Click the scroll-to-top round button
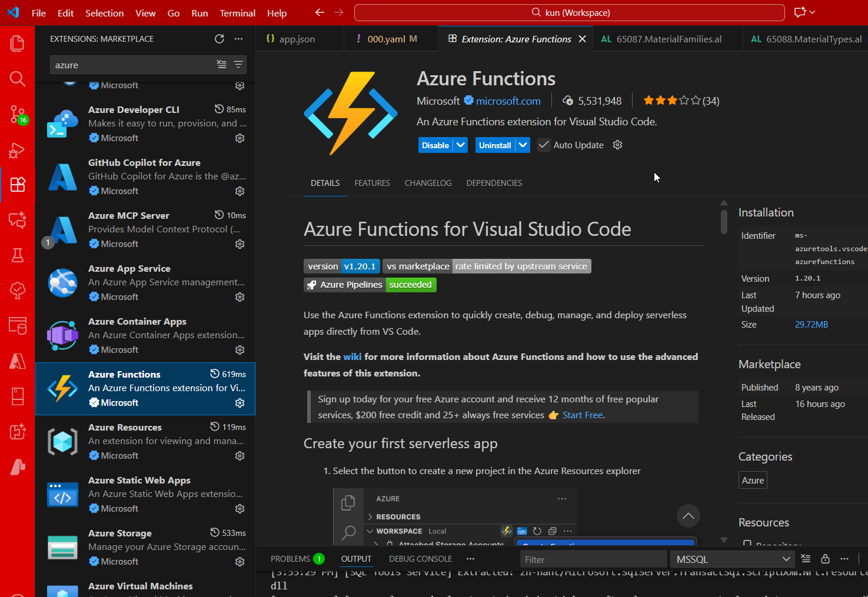The width and height of the screenshot is (868, 597). point(688,516)
